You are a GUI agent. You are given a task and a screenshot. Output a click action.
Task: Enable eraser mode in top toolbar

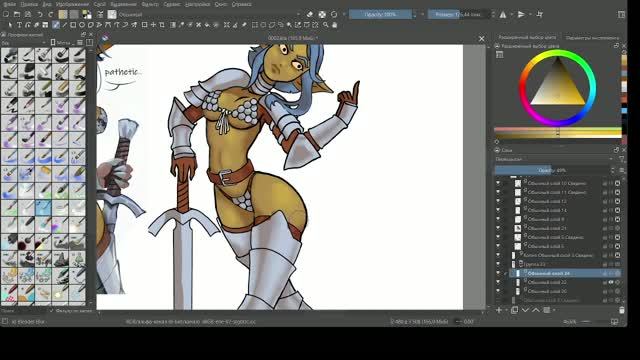pyautogui.click(x=310, y=14)
